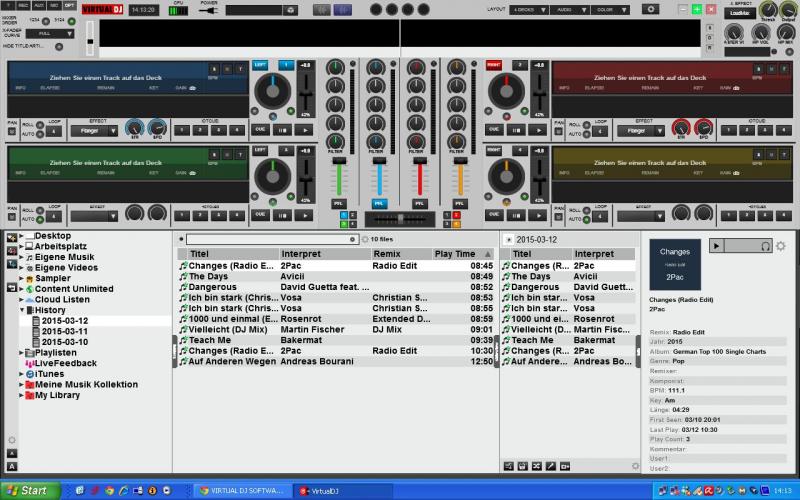Sort by the Remix column header
The image size is (800, 500).
coord(401,254)
